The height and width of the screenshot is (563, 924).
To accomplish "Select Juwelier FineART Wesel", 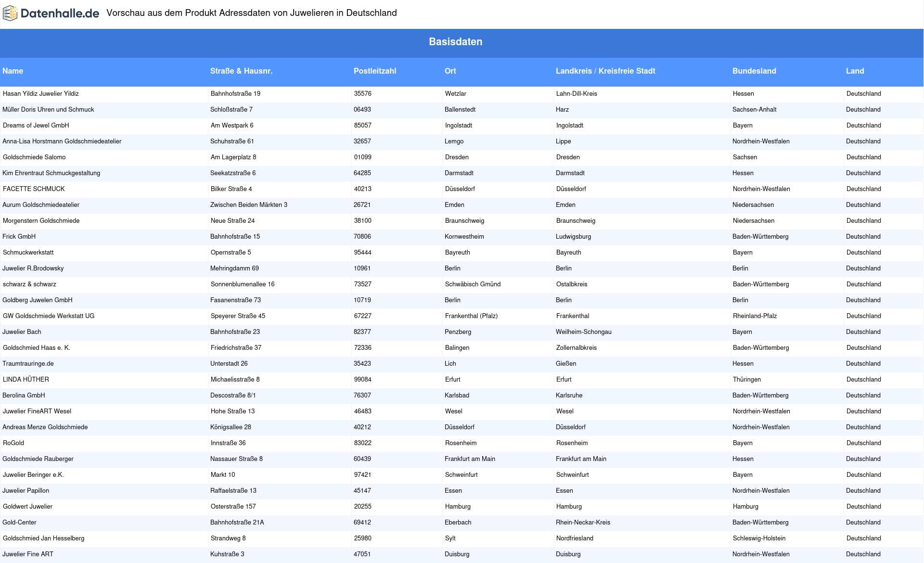I will [x=37, y=411].
